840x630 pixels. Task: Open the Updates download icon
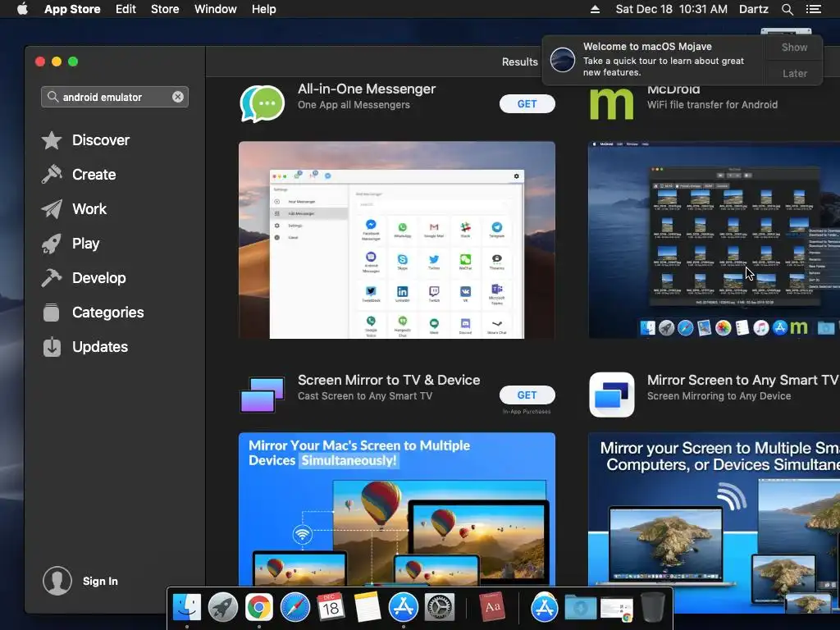tap(52, 347)
